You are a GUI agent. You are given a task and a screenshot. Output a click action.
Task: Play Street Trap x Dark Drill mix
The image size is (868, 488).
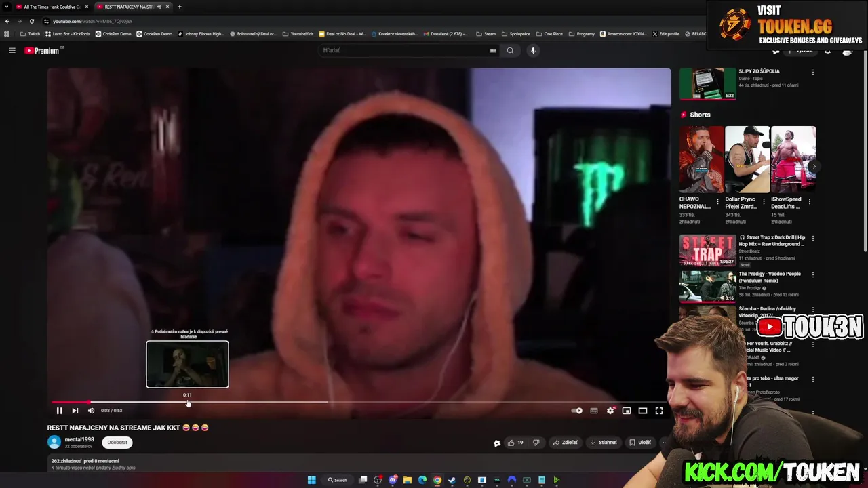[x=772, y=241]
